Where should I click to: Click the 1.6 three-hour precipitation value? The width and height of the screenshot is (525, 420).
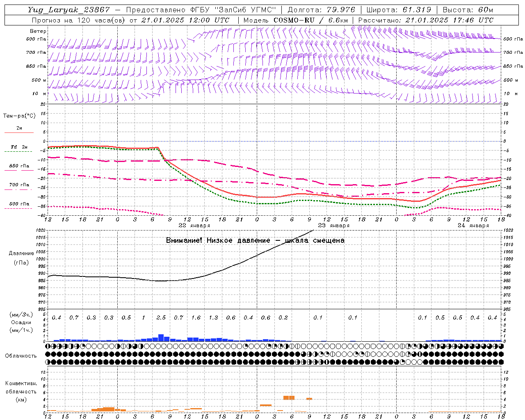pyautogui.click(x=196, y=318)
